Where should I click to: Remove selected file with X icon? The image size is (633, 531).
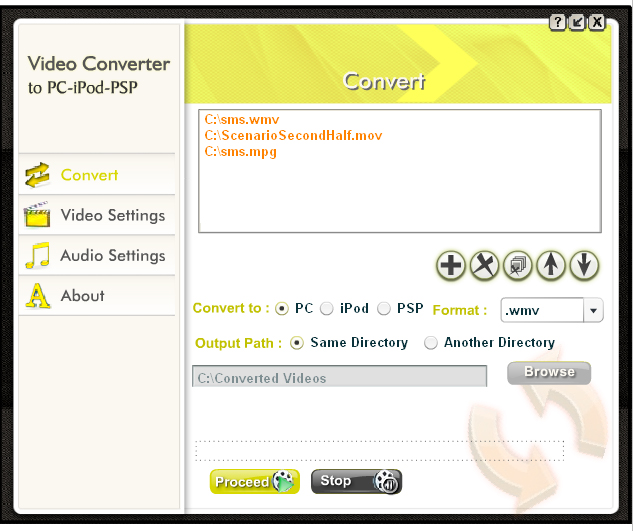click(x=484, y=266)
